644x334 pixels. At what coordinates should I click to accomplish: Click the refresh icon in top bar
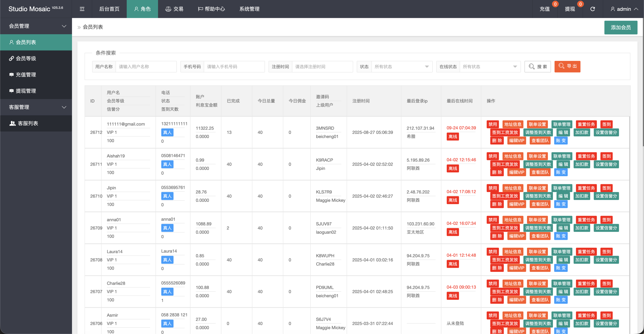tap(592, 9)
